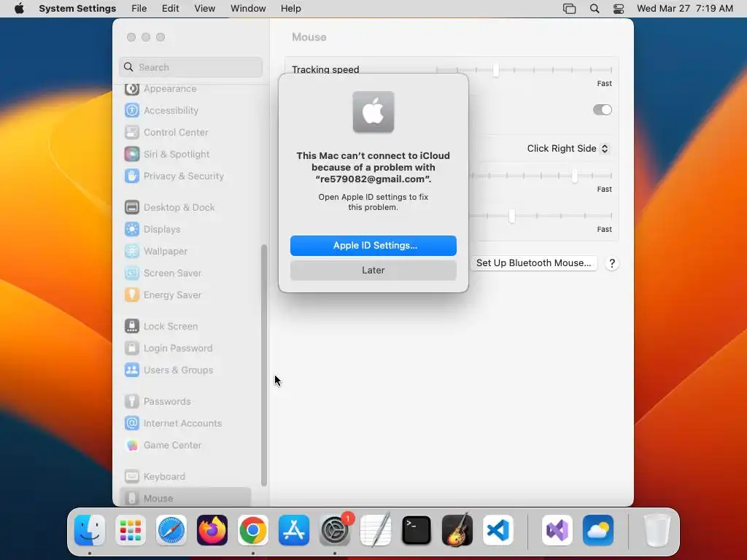Open TextEdit from the Dock
The image size is (747, 560).
pyautogui.click(x=376, y=530)
